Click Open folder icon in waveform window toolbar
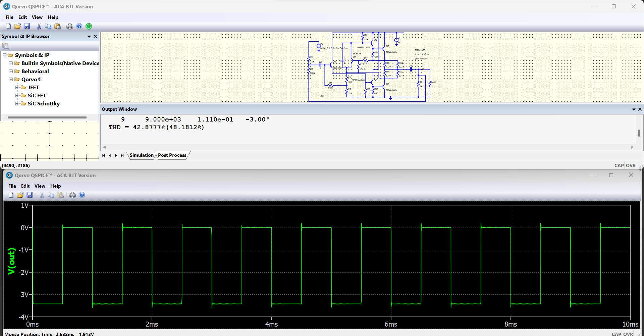Image resolution: width=644 pixels, height=336 pixels. 20,195
